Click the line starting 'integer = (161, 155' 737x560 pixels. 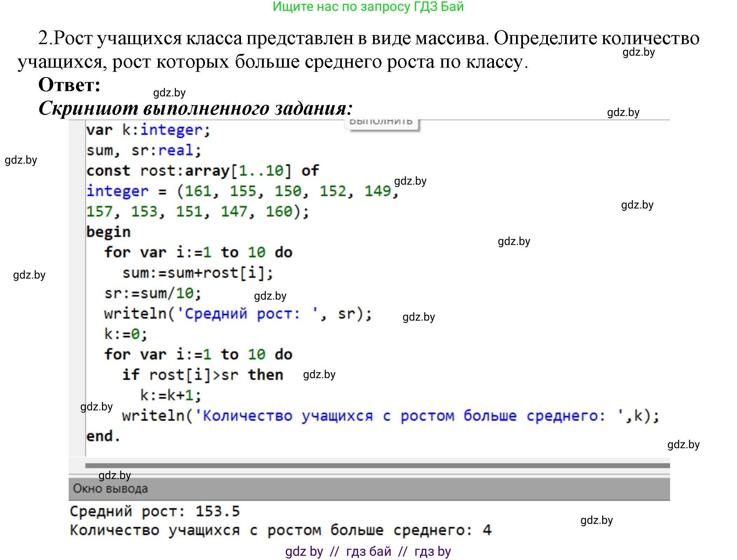[242, 191]
